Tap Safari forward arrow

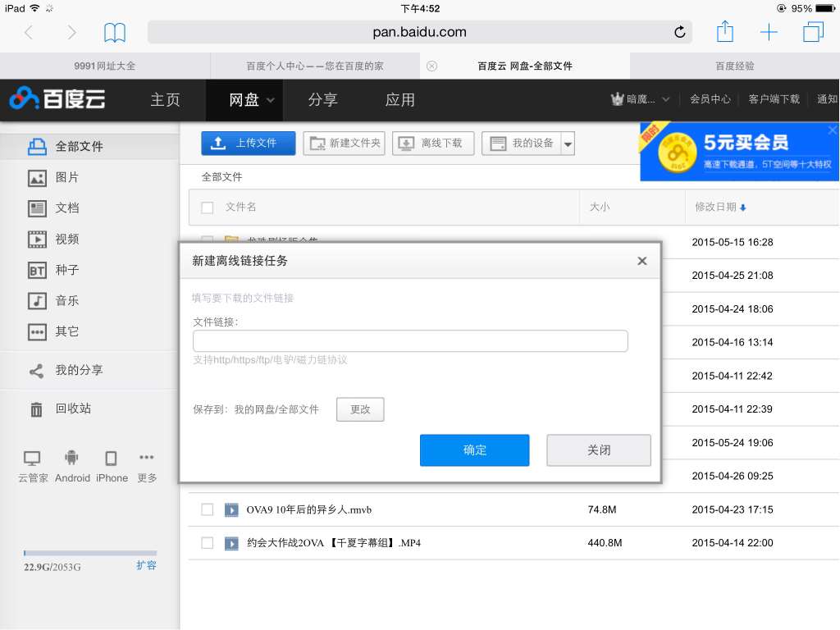click(71, 32)
